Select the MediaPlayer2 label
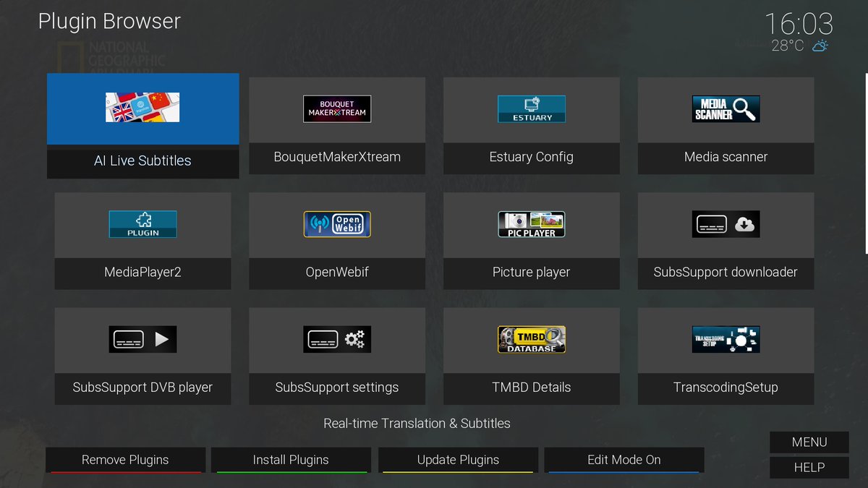Image resolution: width=868 pixels, height=488 pixels. pyautogui.click(x=142, y=272)
